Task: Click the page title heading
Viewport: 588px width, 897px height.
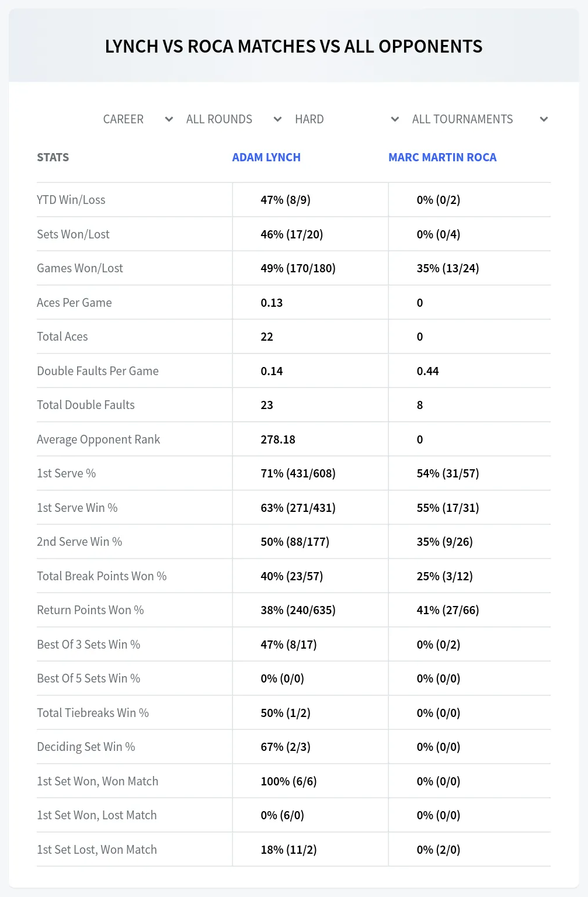Action: coord(294,46)
